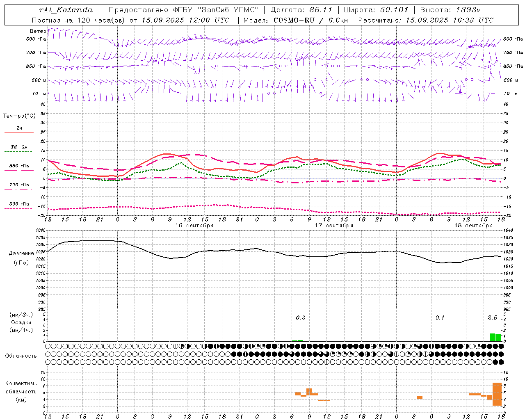Select the 0.1 precipitation amount value

tap(440, 318)
